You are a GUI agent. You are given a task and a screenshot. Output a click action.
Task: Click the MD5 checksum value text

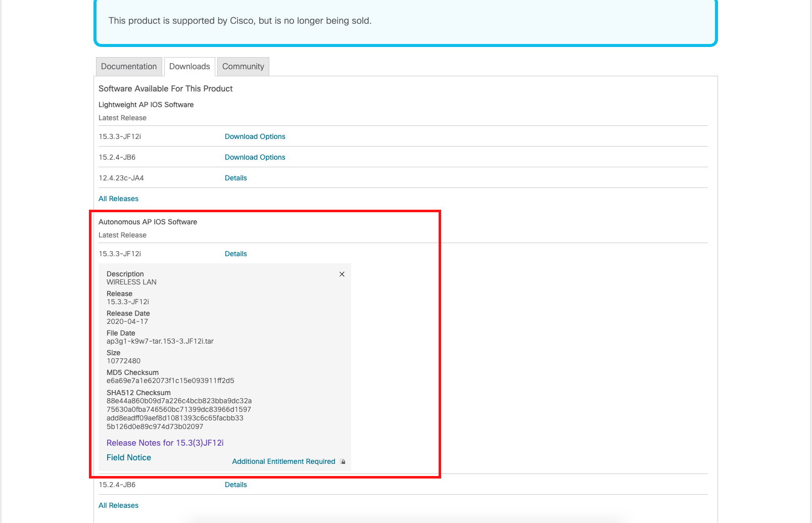click(x=170, y=381)
